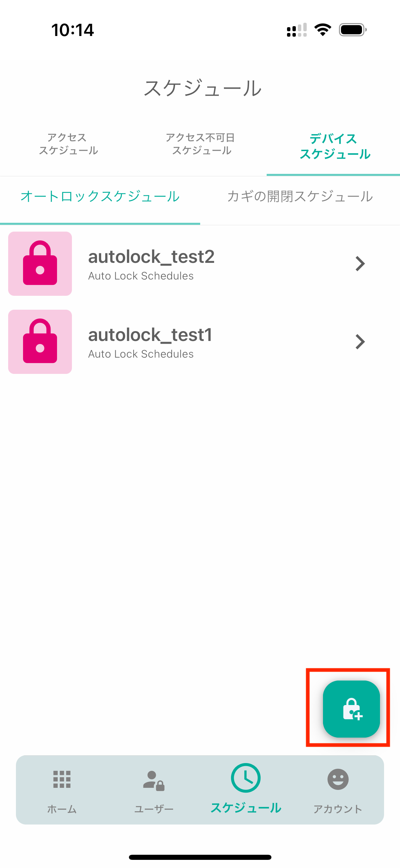Open the autolock_test1 schedule entry

(x=200, y=342)
